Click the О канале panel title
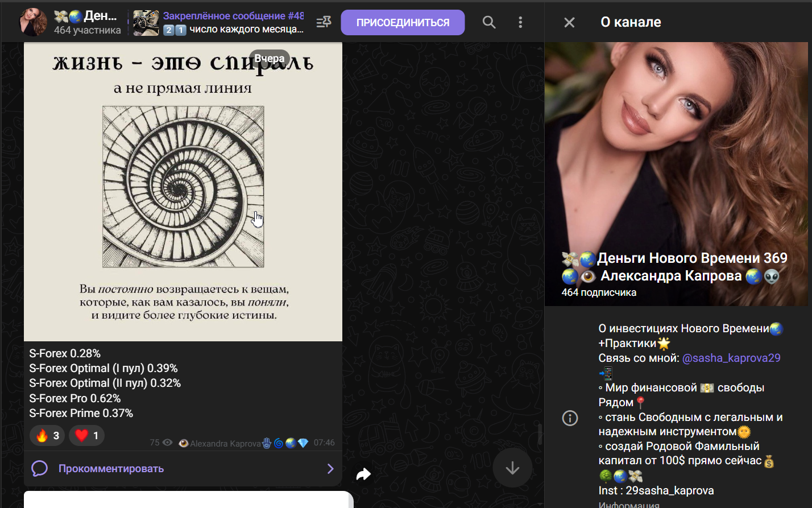Image resolution: width=812 pixels, height=508 pixels. click(631, 22)
